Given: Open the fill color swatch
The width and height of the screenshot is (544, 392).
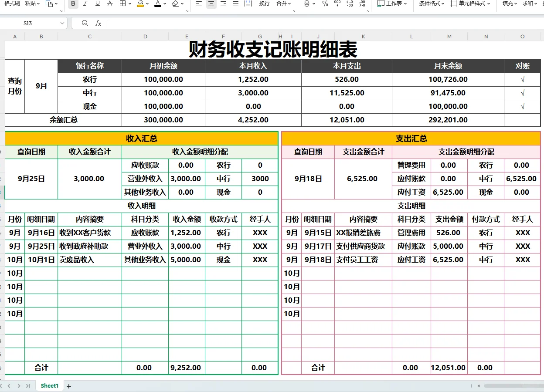Looking at the screenshot, I should pos(139,4).
